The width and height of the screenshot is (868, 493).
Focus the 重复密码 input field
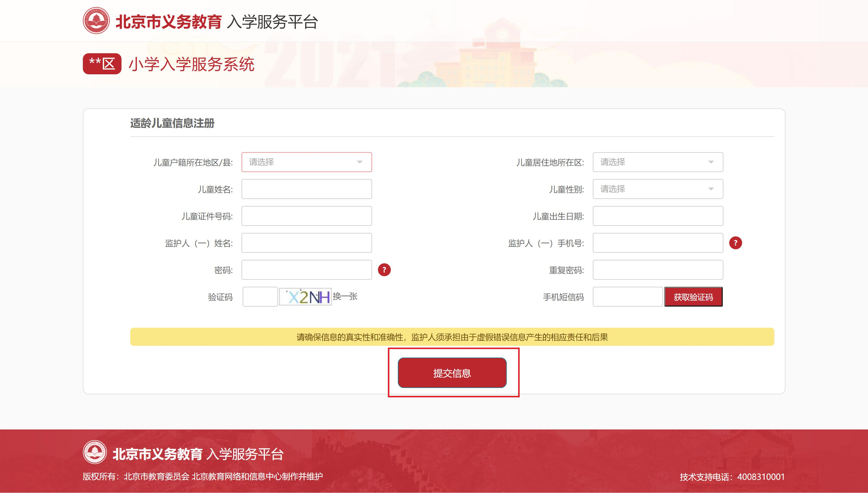pyautogui.click(x=658, y=270)
